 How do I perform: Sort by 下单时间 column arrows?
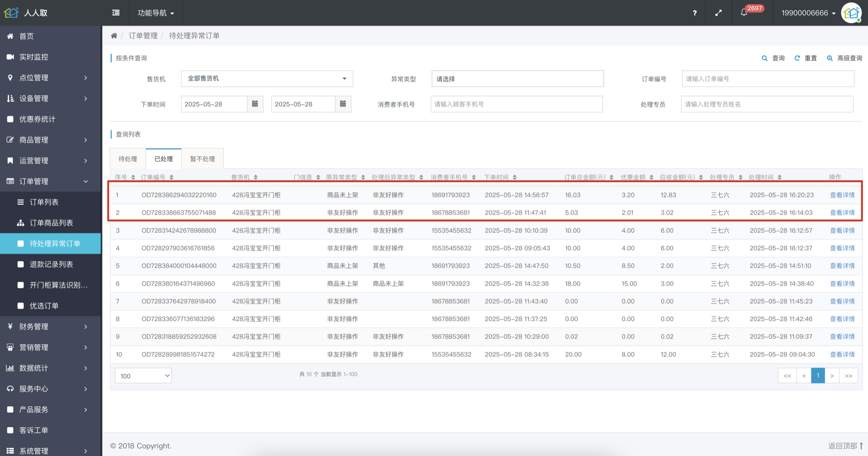(515, 177)
